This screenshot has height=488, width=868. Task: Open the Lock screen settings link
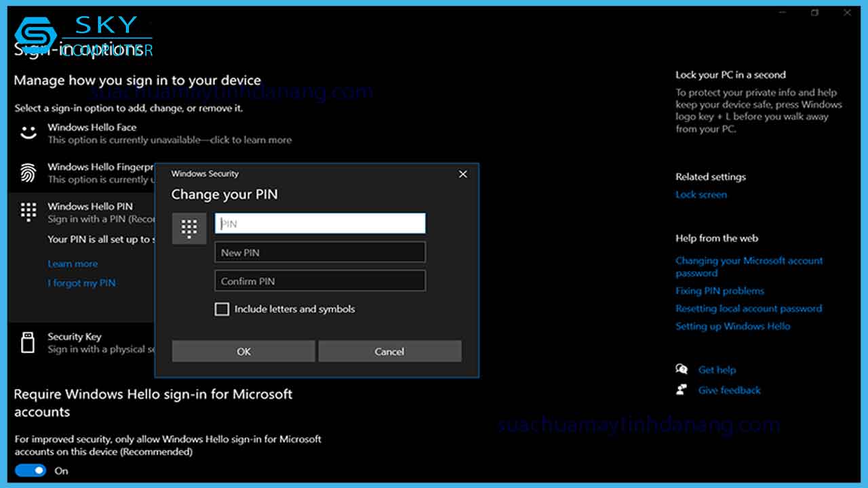pos(701,194)
